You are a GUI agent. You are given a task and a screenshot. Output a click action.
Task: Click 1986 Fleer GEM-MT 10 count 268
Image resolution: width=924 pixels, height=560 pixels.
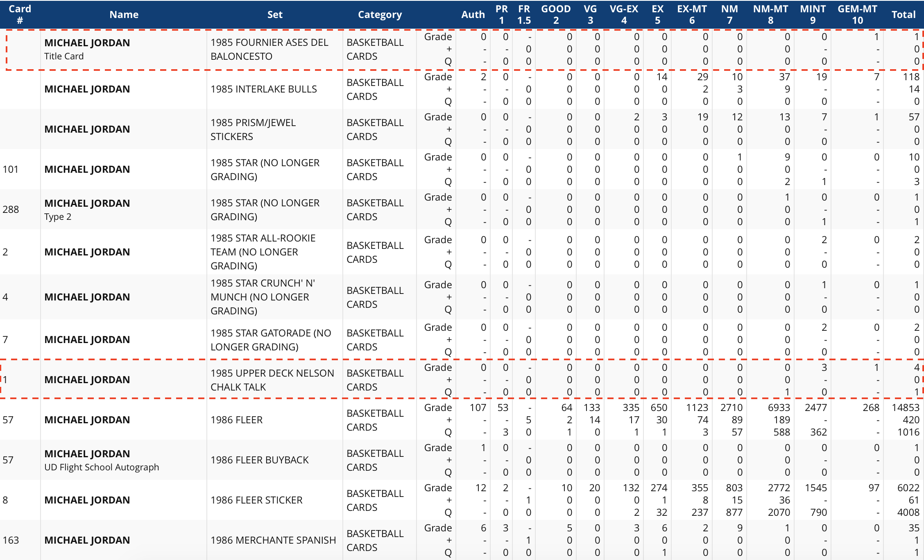pos(871,408)
